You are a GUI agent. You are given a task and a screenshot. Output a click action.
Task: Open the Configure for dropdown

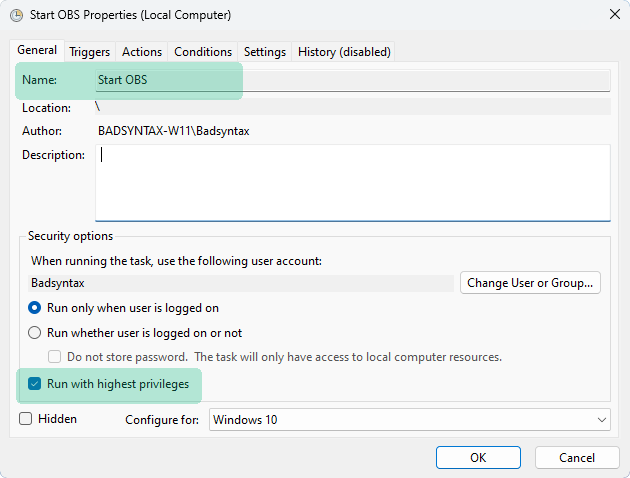[409, 420]
